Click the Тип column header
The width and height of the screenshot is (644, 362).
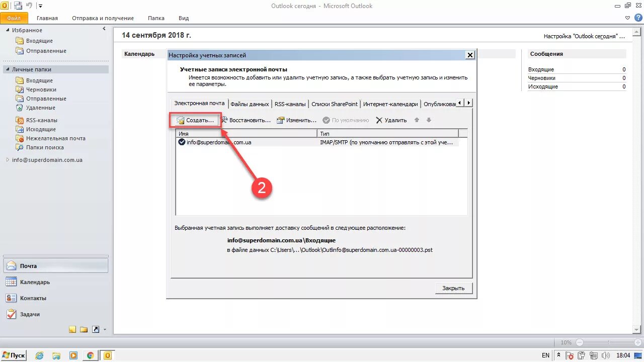click(x=388, y=133)
